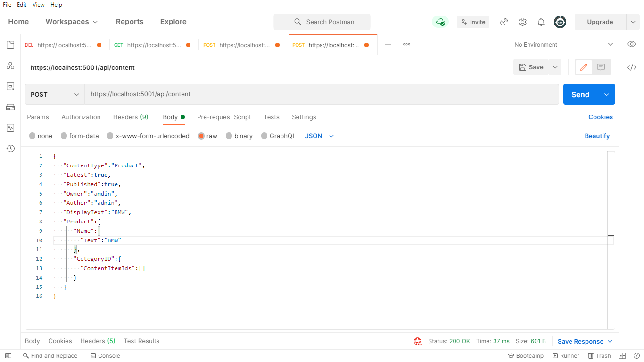Screen dimensions: 644x362
Task: Open the File menu
Action: 7,5
